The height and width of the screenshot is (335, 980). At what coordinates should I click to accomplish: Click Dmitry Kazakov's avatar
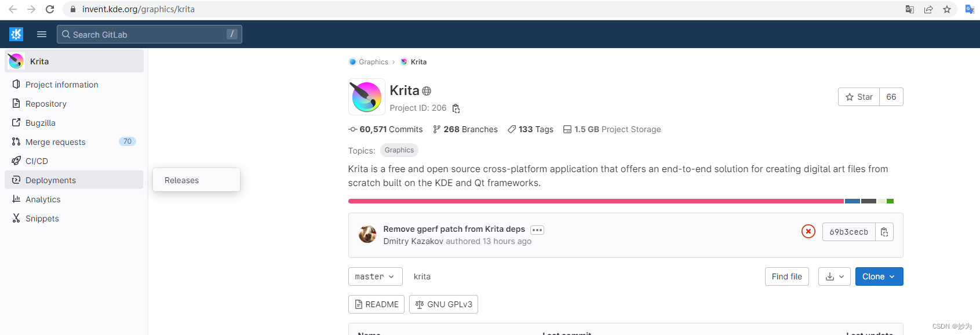[367, 234]
